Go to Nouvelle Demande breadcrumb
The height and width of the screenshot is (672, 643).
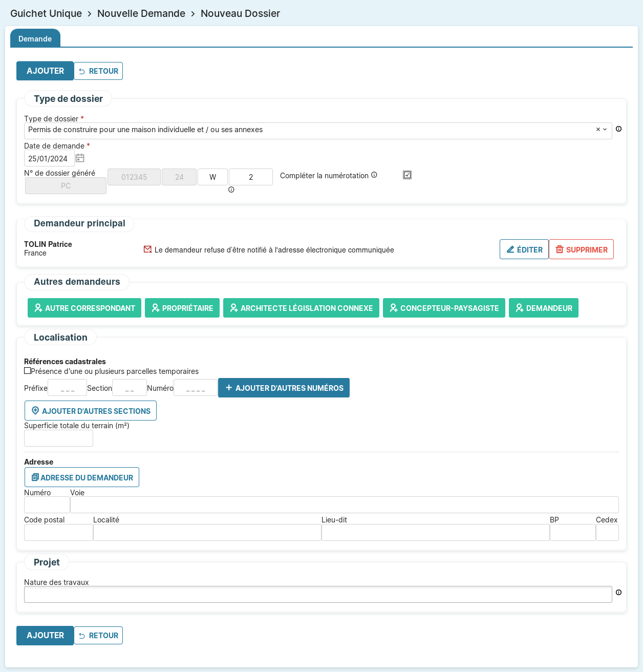pos(141,13)
